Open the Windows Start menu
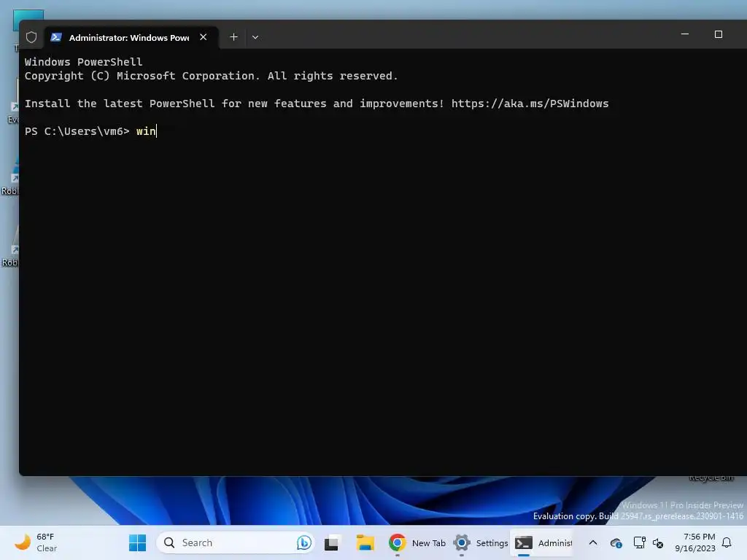This screenshot has width=747, height=560. [x=138, y=542]
